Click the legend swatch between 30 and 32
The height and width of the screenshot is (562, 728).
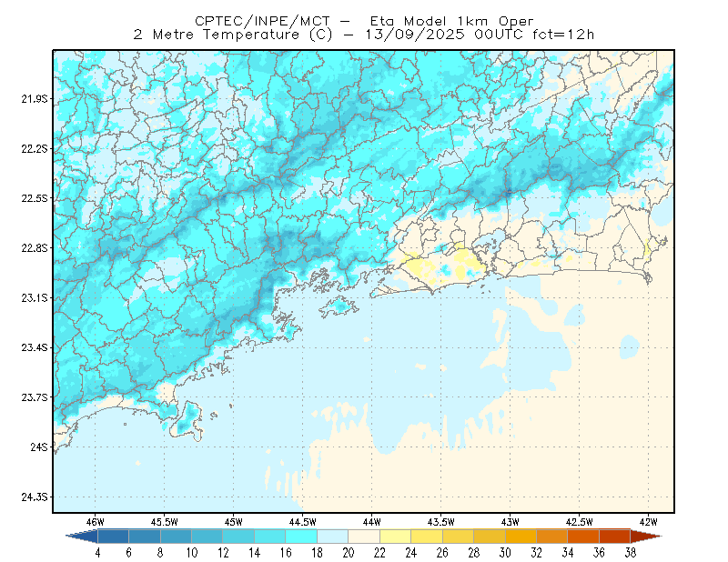[x=521, y=536]
